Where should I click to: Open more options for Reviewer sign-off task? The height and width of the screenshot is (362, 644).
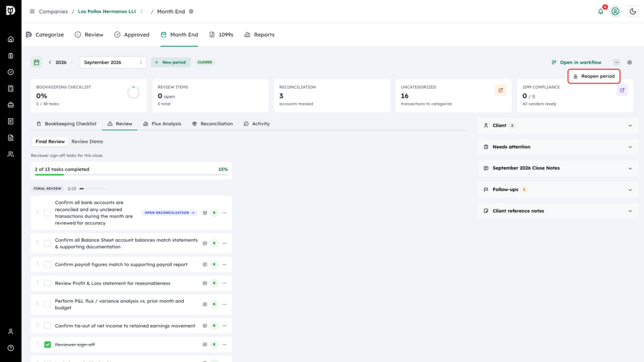point(225,345)
